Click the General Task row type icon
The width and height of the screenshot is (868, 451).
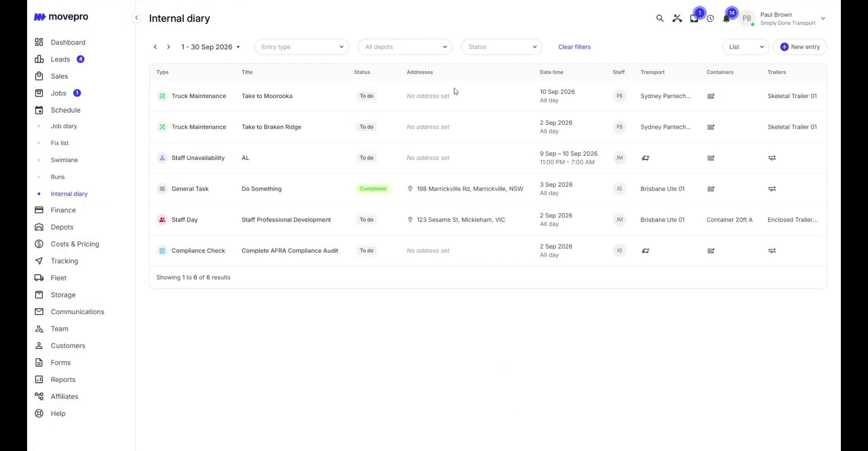coord(162,189)
